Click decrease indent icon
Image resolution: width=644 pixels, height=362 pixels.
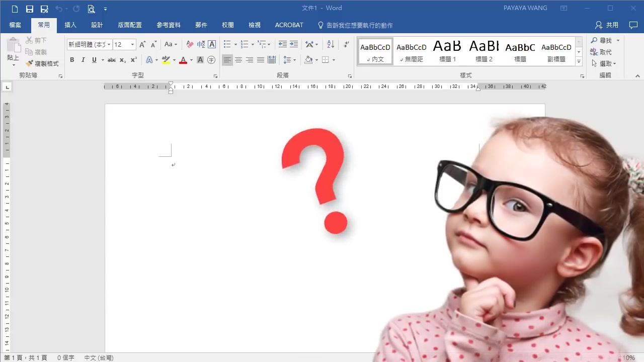click(x=283, y=44)
